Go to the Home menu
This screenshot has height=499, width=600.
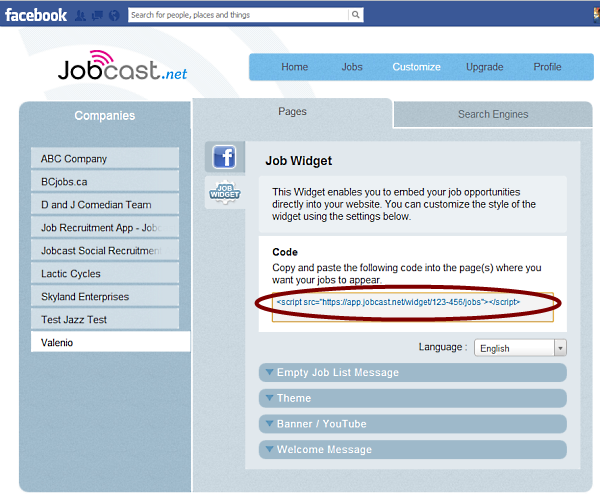coord(295,67)
